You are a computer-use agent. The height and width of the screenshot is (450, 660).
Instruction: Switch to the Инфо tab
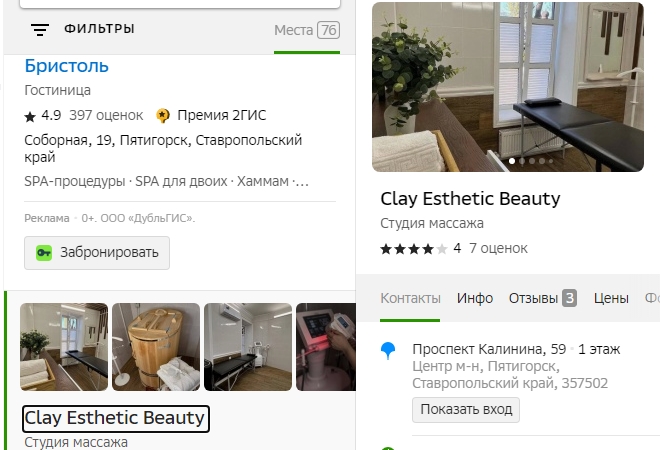click(475, 298)
